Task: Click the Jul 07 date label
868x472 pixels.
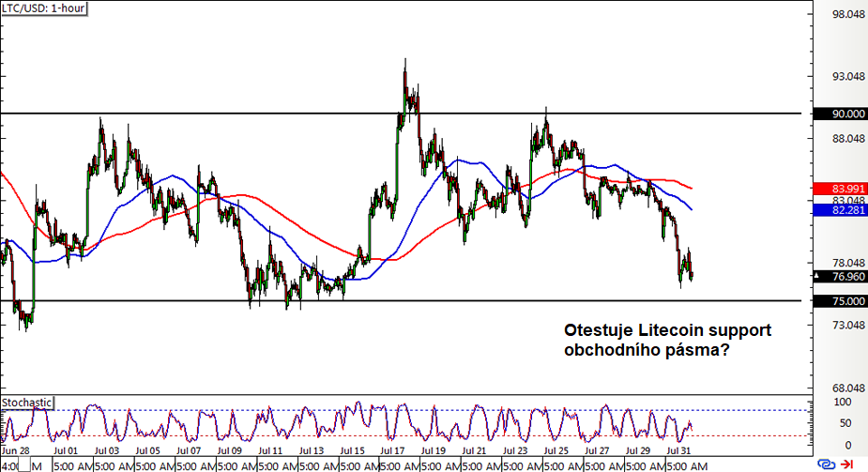Action: 189,451
